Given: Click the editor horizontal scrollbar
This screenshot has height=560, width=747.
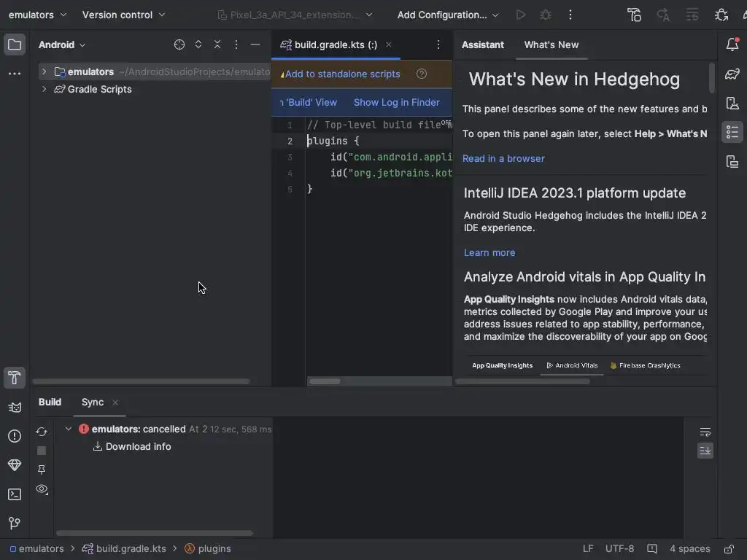Looking at the screenshot, I should (325, 381).
